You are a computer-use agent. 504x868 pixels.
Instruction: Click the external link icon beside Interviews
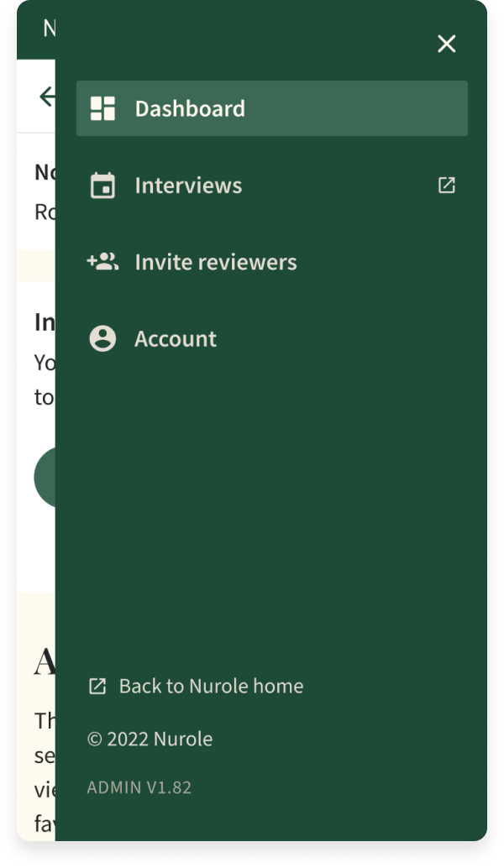(446, 185)
